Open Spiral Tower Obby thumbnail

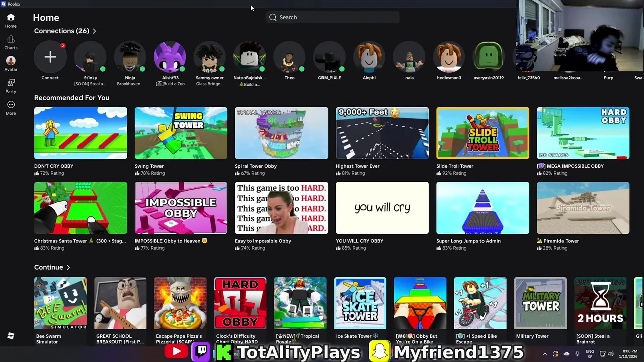coord(281,133)
